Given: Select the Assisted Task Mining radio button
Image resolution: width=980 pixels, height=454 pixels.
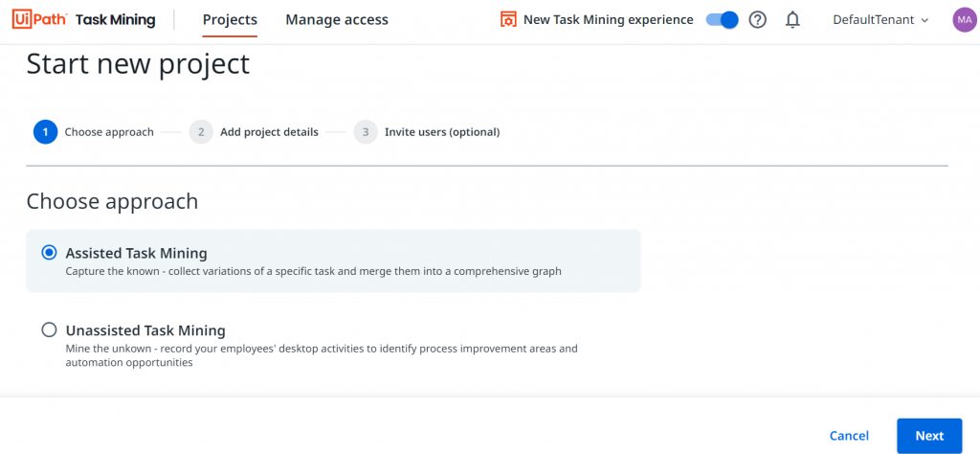Looking at the screenshot, I should 49,253.
